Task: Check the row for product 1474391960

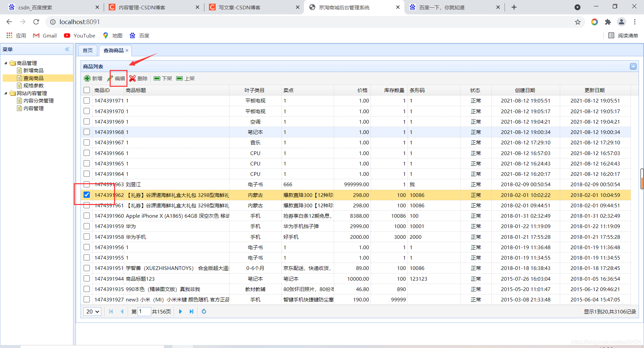Action: (87, 216)
